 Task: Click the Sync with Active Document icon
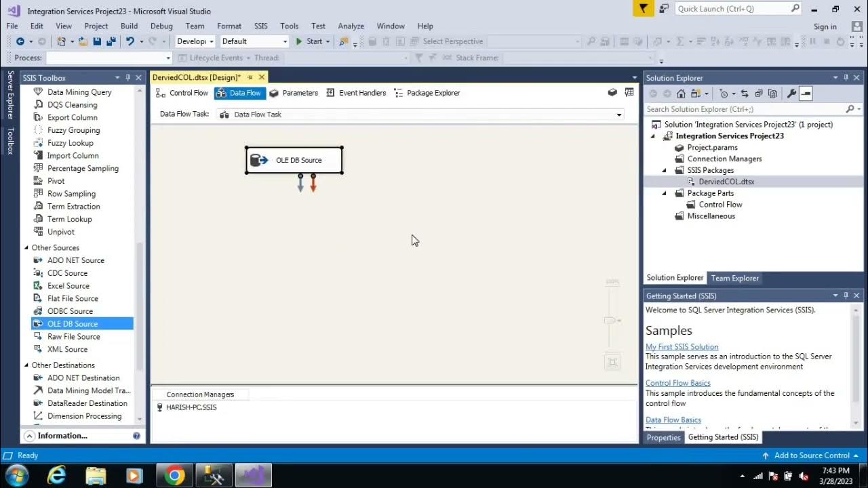click(x=745, y=94)
